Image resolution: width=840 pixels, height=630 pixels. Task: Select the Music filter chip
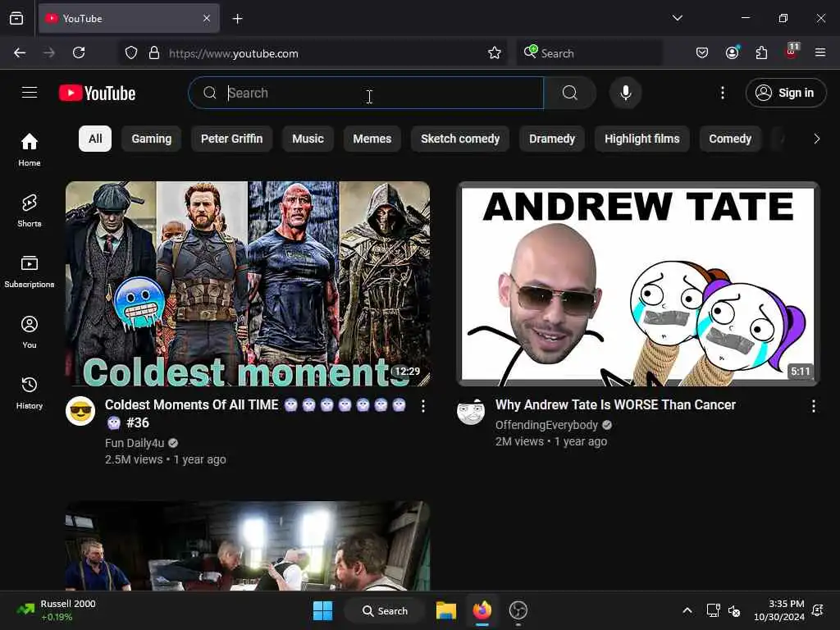point(308,139)
